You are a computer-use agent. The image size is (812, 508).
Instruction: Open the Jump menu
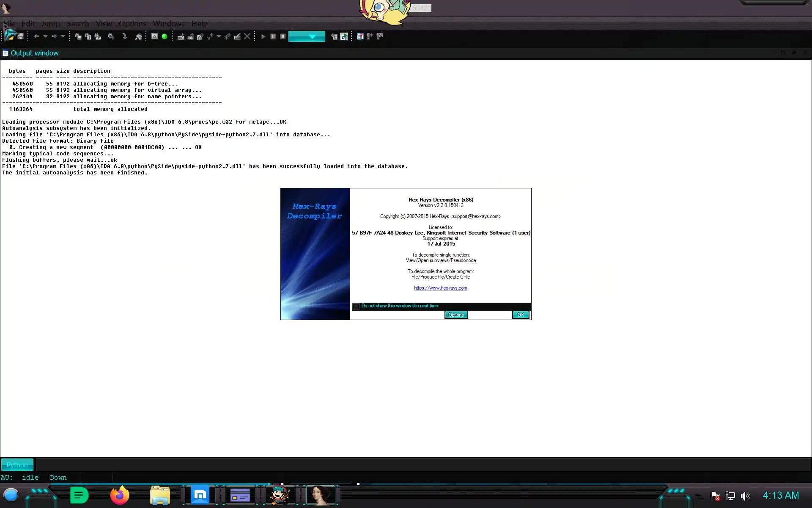coord(50,24)
